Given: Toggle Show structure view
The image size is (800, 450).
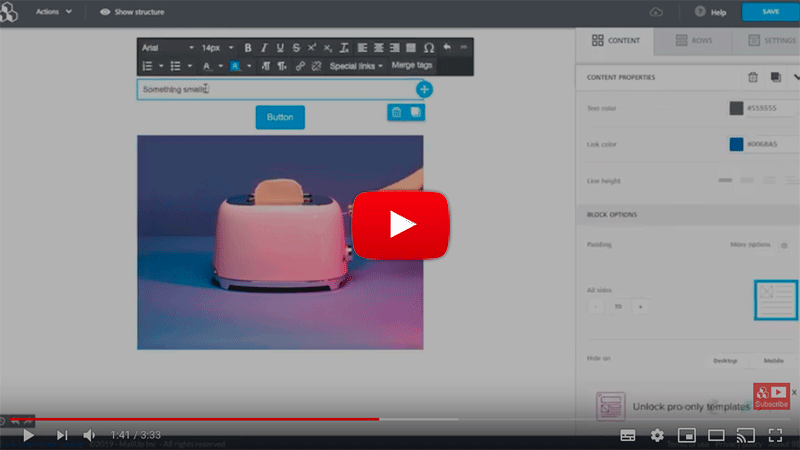Looking at the screenshot, I should coord(132,12).
